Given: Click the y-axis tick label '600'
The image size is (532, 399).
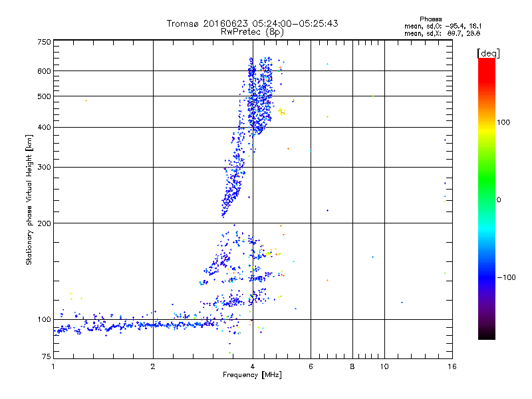Looking at the screenshot, I should coord(45,71).
